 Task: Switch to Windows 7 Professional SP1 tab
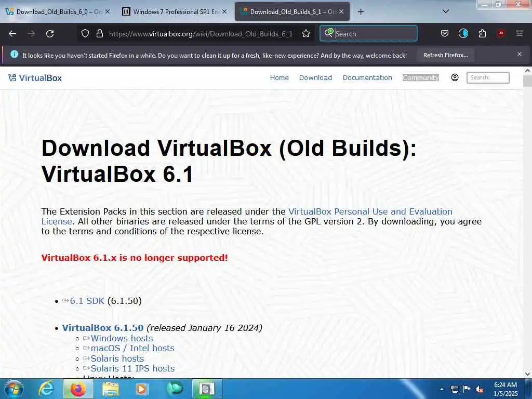(x=174, y=12)
